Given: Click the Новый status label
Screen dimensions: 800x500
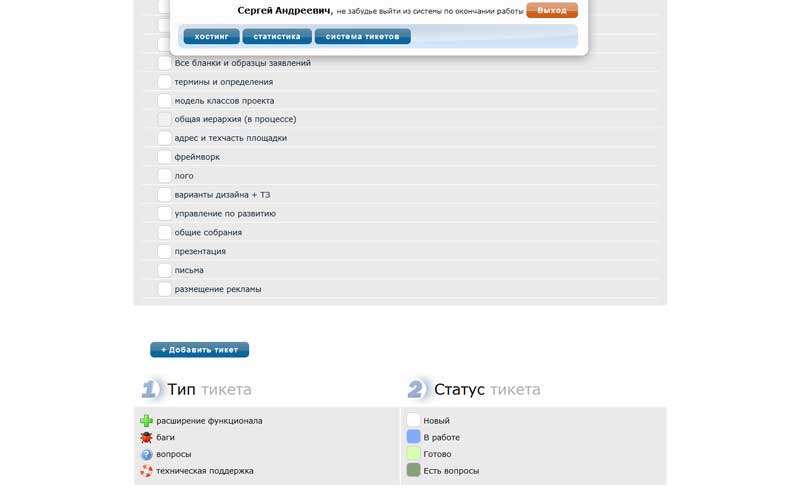Looking at the screenshot, I should click(x=436, y=421).
